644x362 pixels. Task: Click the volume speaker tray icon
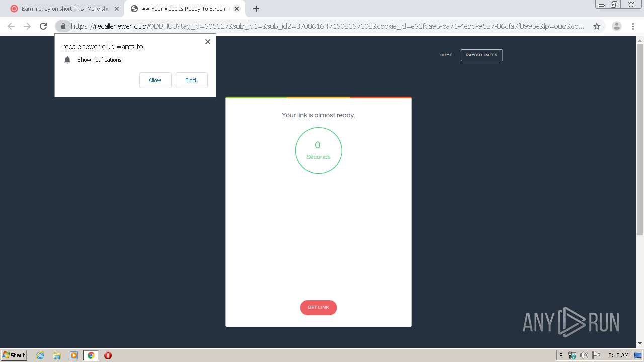(x=584, y=355)
